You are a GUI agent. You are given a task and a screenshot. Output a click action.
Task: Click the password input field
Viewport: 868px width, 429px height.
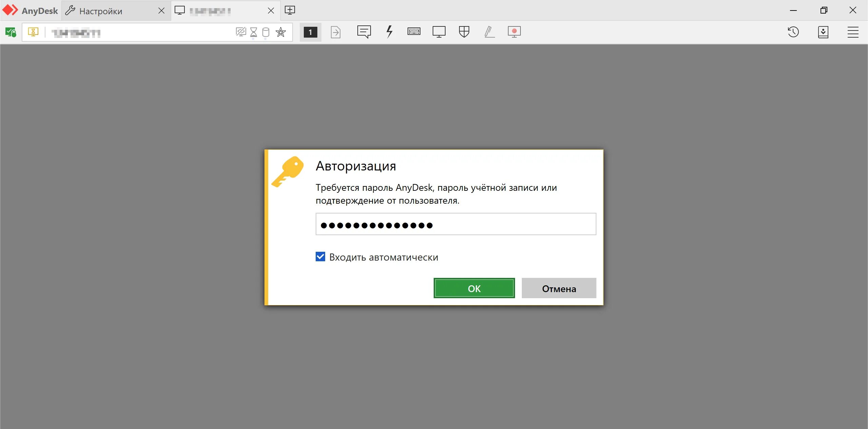pos(456,224)
